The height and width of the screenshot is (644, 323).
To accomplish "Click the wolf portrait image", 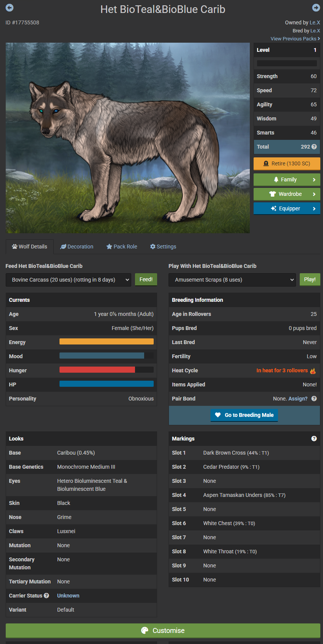I will click(x=128, y=138).
